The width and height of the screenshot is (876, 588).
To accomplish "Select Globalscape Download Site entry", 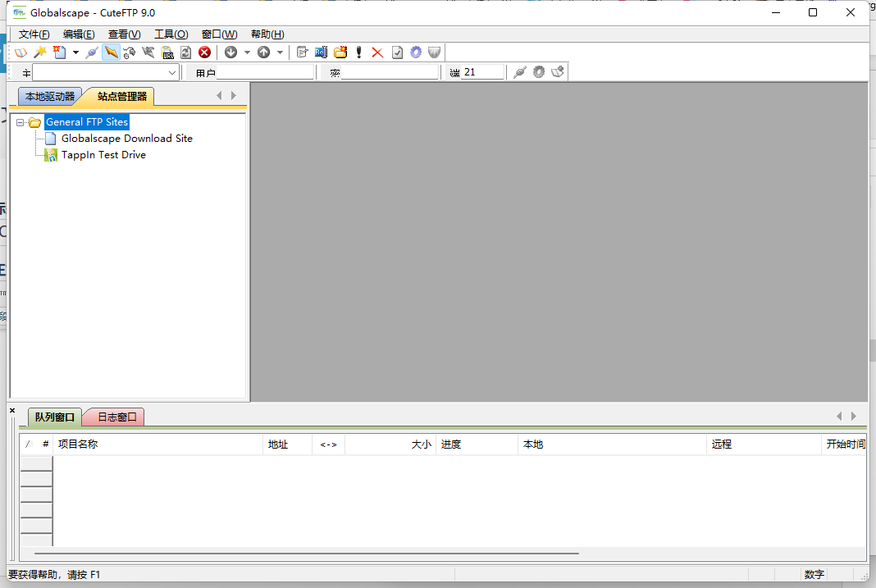I will pos(126,139).
